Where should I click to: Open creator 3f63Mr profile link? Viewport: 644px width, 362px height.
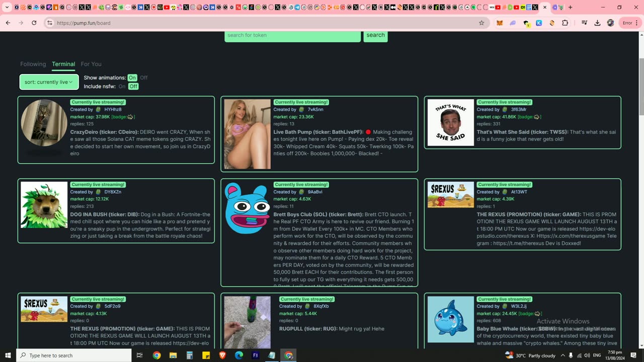point(519,110)
